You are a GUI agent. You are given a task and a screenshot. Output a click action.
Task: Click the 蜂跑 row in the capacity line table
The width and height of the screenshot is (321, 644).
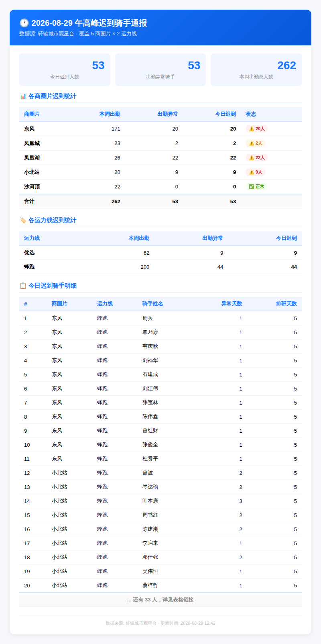pos(160,267)
